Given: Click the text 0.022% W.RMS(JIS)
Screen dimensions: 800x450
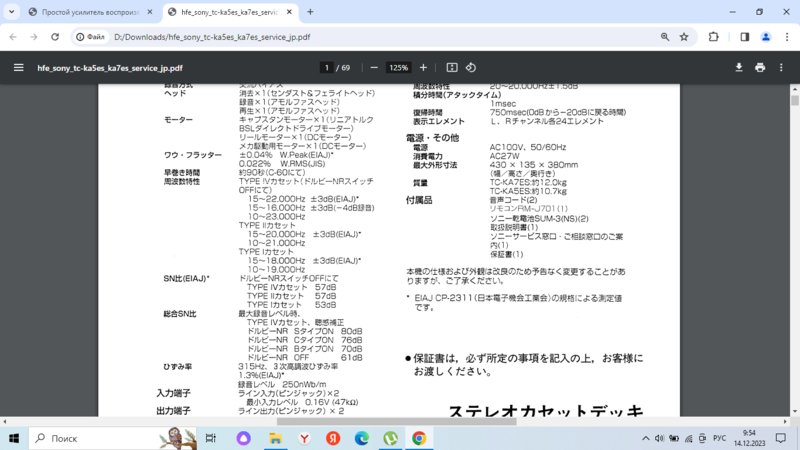Looking at the screenshot, I should click(282, 164).
